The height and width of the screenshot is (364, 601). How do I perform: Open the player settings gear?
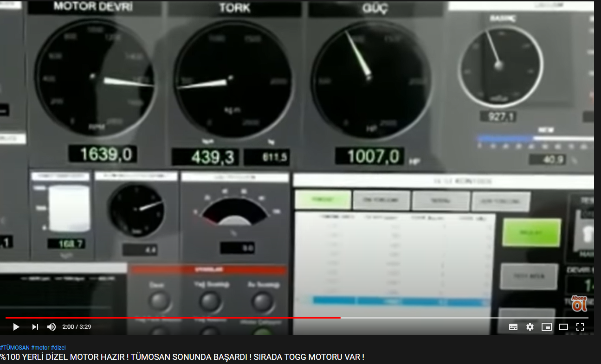[x=530, y=327]
